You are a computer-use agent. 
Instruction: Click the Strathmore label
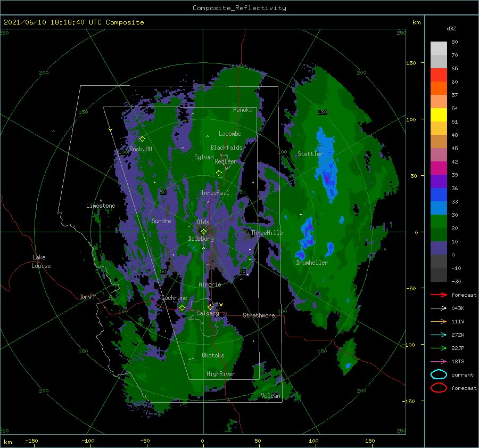tap(259, 315)
